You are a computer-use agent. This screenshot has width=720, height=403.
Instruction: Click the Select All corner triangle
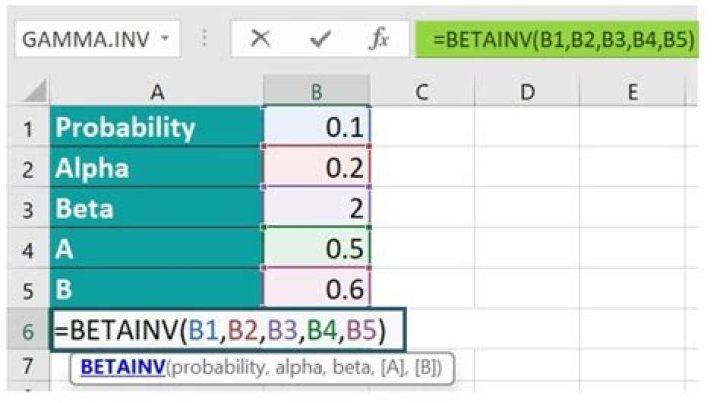point(35,93)
